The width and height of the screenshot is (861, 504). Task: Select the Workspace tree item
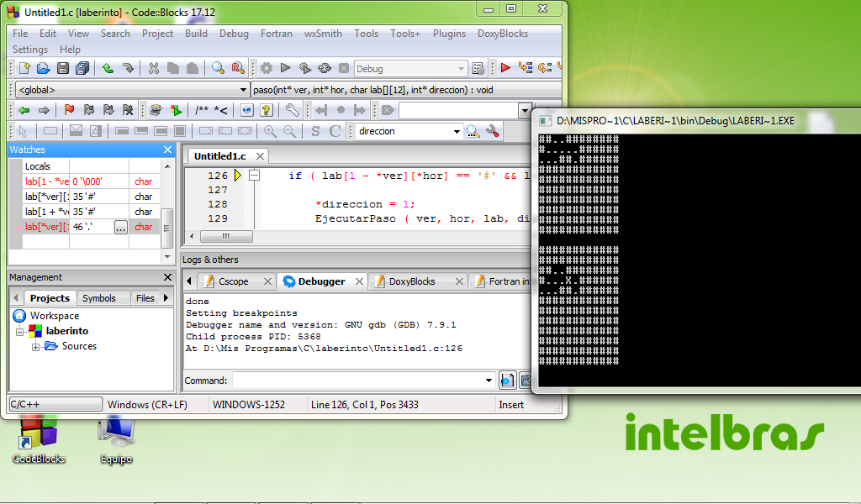click(x=55, y=316)
